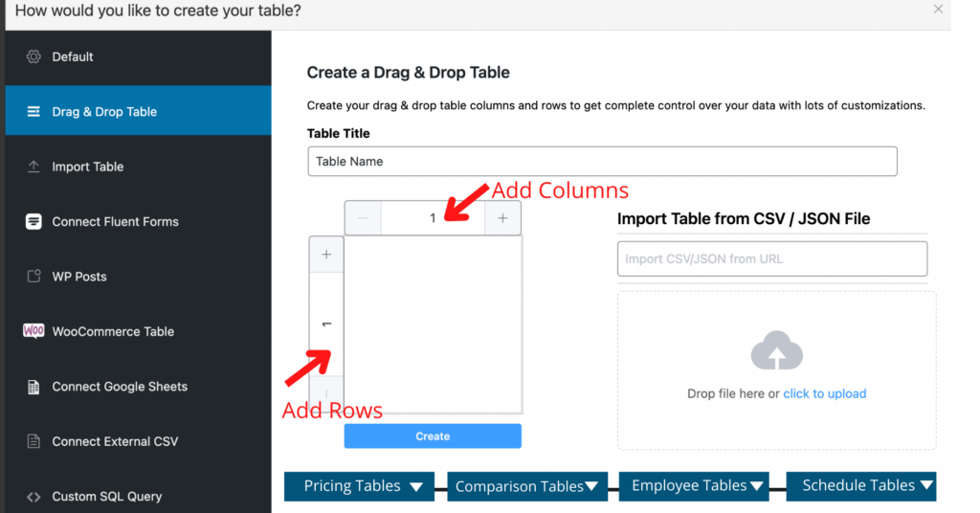Focus the Table Name input field
Viewport: 980px width, 513px height.
click(603, 161)
